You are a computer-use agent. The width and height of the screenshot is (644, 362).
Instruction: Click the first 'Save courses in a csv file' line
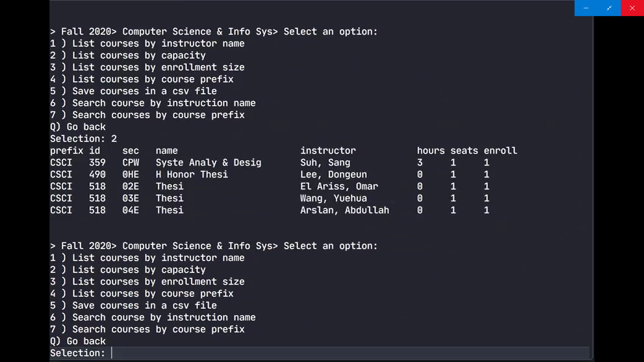pos(133,91)
